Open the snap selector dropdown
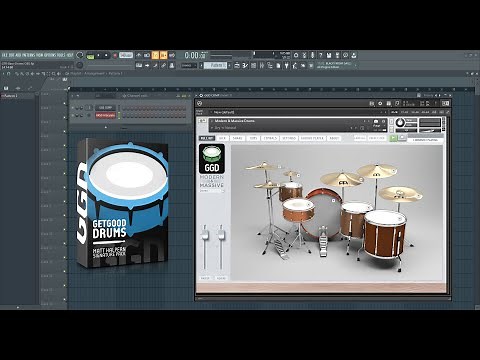The image size is (480, 360). pyautogui.click(x=189, y=65)
